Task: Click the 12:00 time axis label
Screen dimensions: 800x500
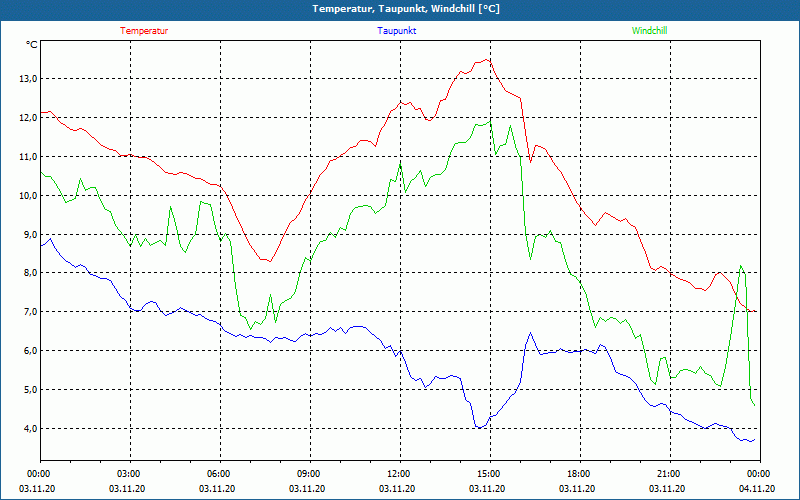Action: (x=398, y=474)
